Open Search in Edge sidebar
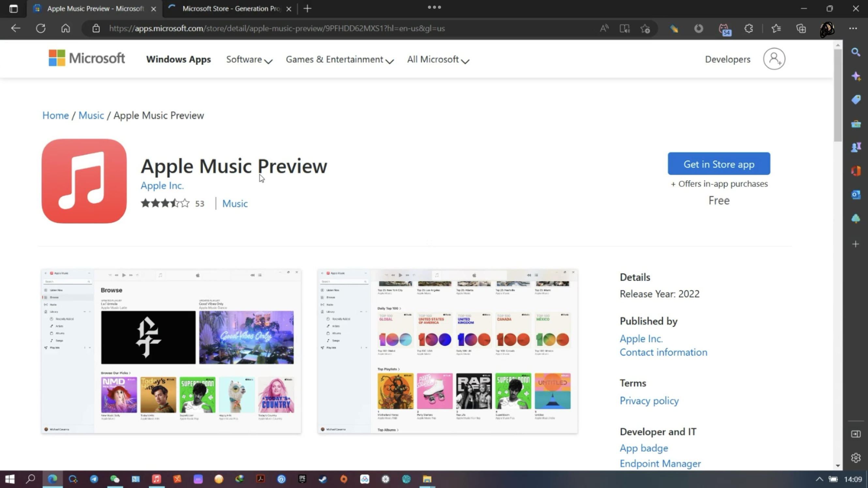Screen dimensions: 868x488 click(x=856, y=52)
